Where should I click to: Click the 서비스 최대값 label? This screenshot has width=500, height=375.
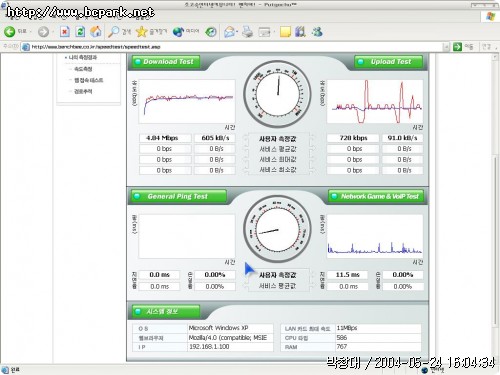click(277, 159)
